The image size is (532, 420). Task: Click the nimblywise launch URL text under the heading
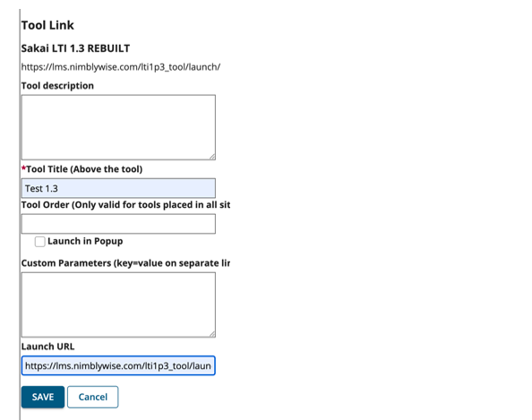121,67
